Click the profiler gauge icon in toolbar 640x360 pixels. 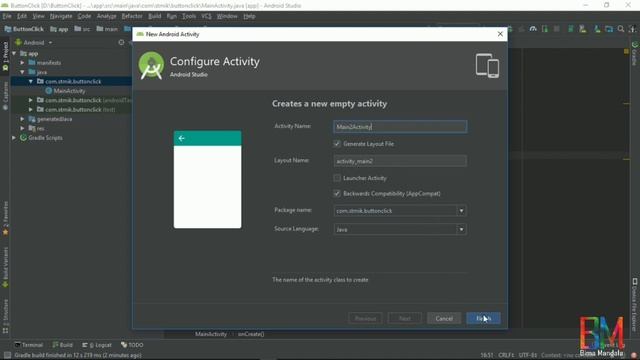tap(533, 29)
